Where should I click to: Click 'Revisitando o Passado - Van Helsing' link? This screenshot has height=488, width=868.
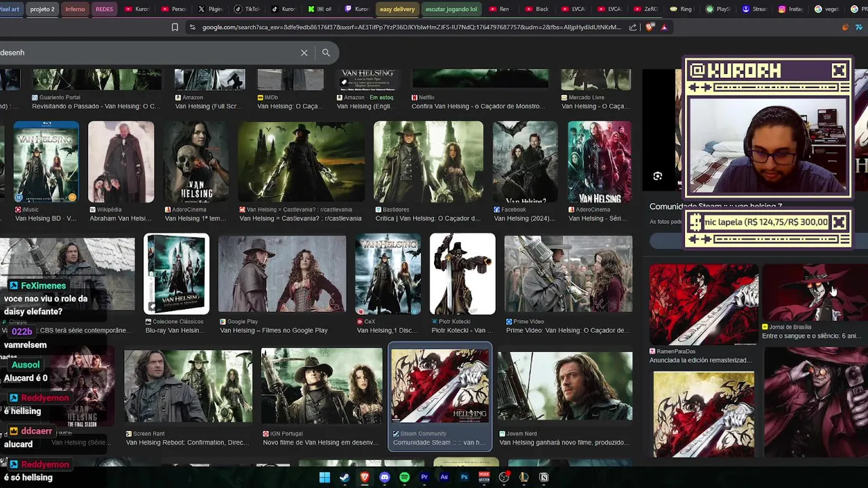point(97,106)
